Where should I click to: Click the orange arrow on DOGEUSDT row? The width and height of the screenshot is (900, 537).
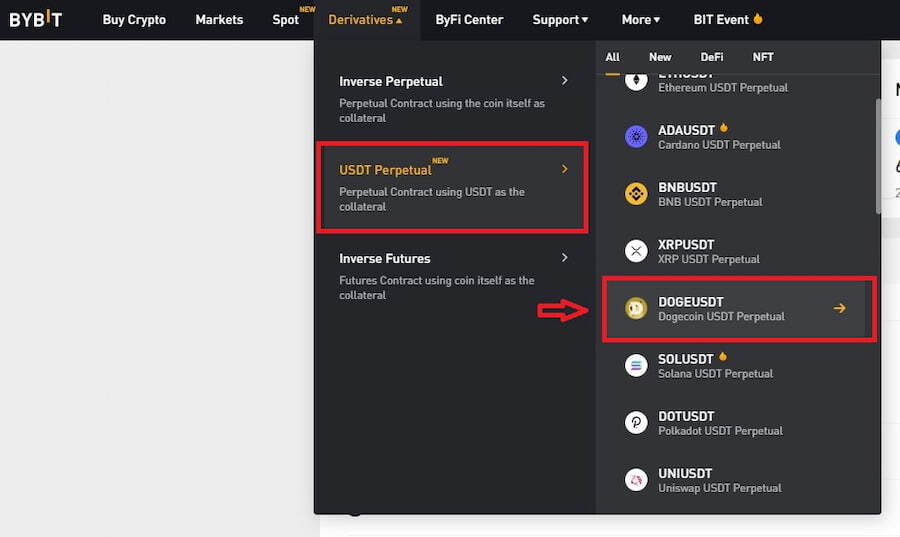tap(840, 308)
